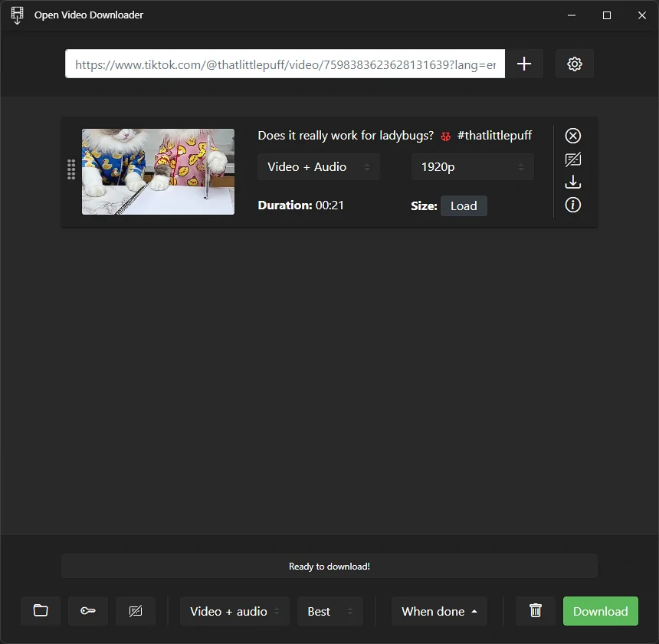Expand the 1920p resolution dropdown
The image size is (659, 644).
pyautogui.click(x=472, y=167)
